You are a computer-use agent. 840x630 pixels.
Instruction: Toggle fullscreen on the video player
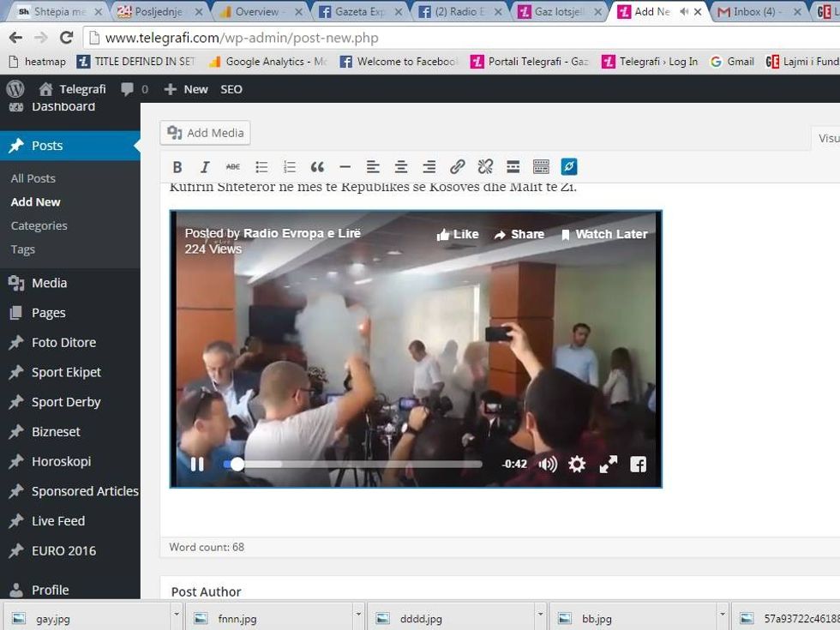tap(608, 464)
